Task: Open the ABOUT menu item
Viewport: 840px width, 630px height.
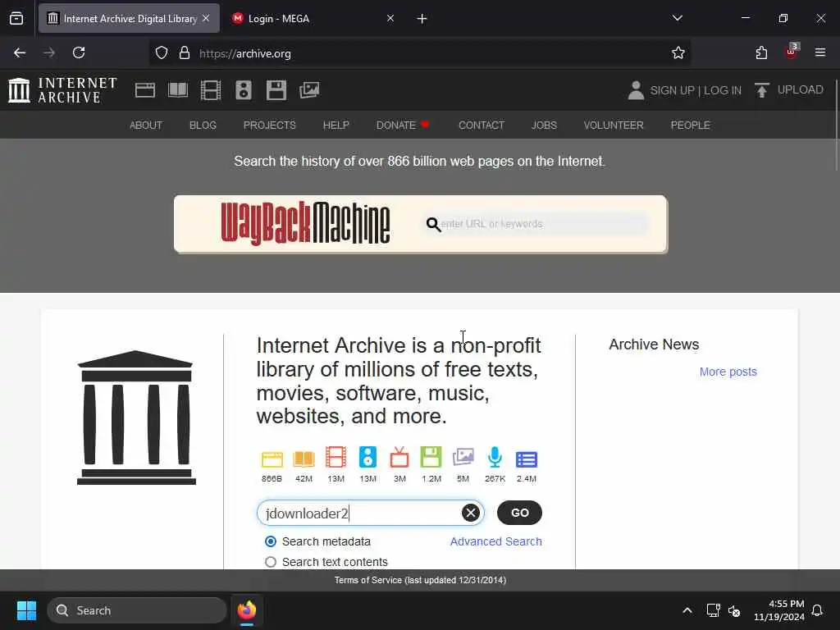Action: click(146, 126)
